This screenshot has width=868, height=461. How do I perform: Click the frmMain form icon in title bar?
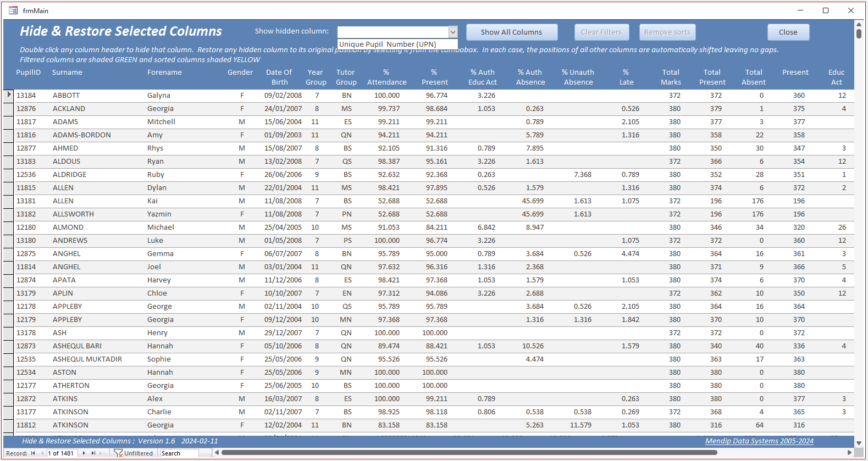tap(13, 10)
